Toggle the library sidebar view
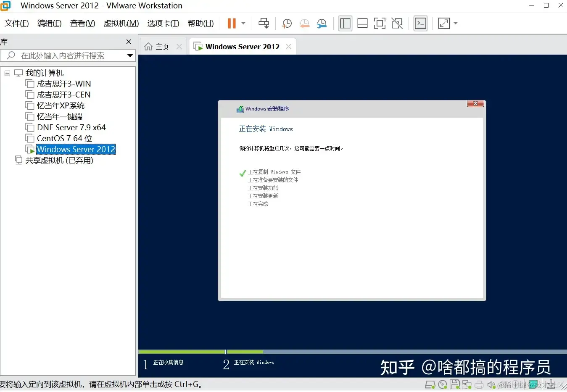567x392 pixels. 345,23
